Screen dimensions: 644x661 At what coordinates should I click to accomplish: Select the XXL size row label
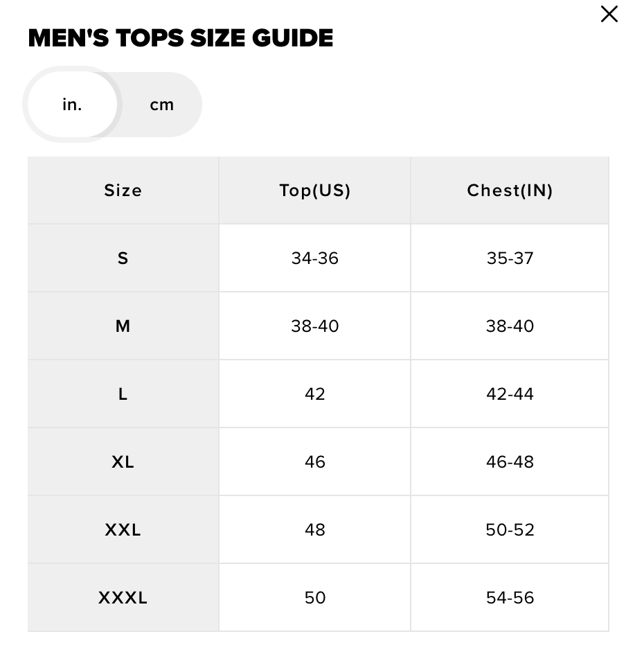(x=123, y=530)
